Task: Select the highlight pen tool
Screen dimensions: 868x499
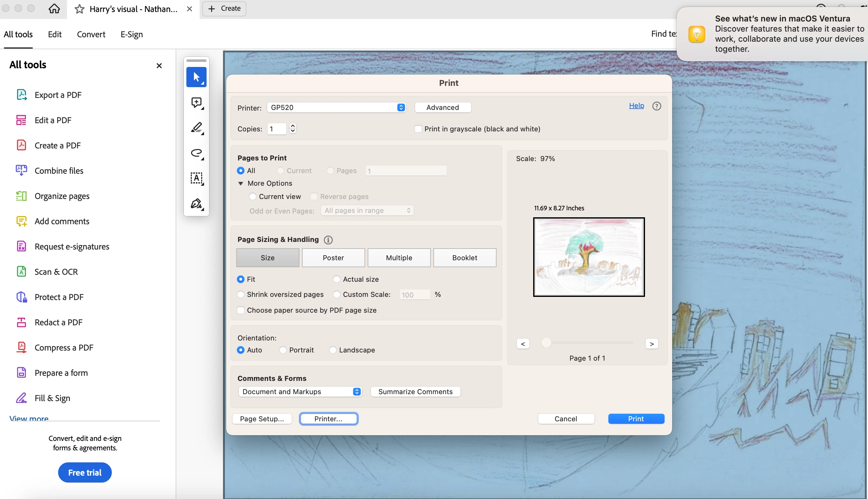Action: 196,128
